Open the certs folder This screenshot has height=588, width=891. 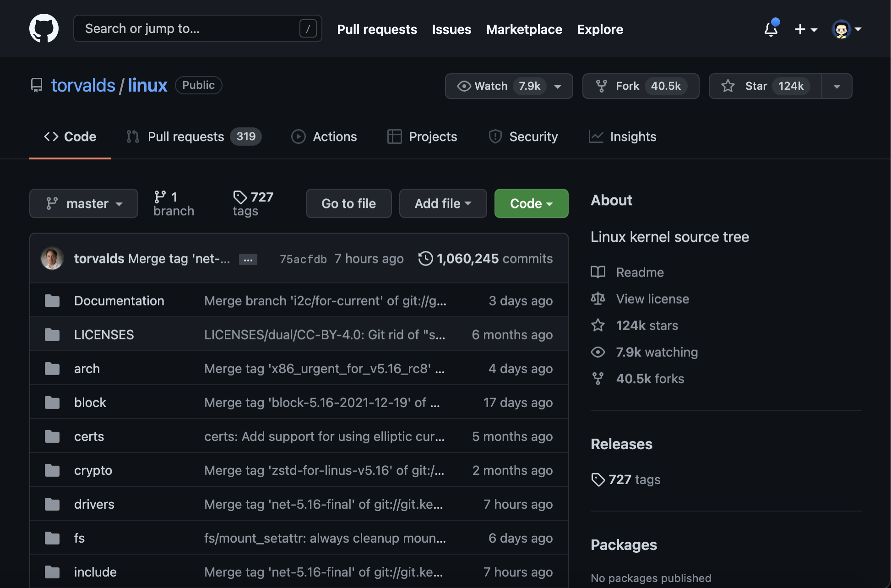tap(89, 436)
